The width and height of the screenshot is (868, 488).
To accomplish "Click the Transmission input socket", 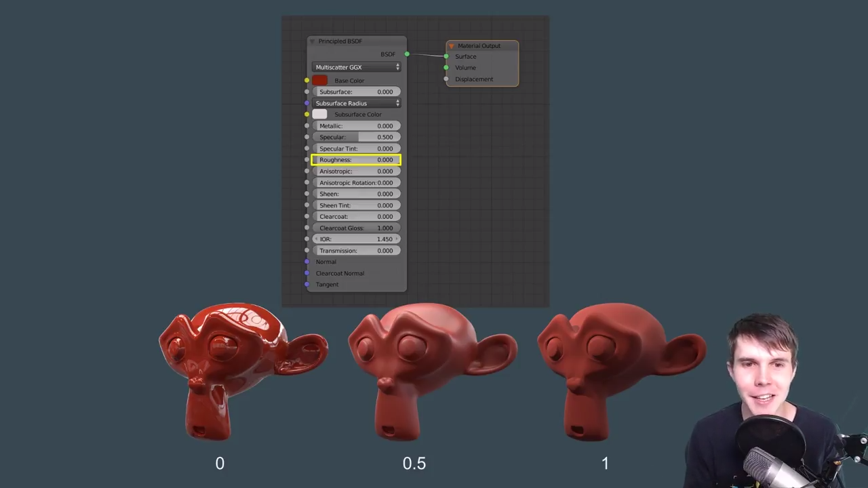I will [x=307, y=250].
